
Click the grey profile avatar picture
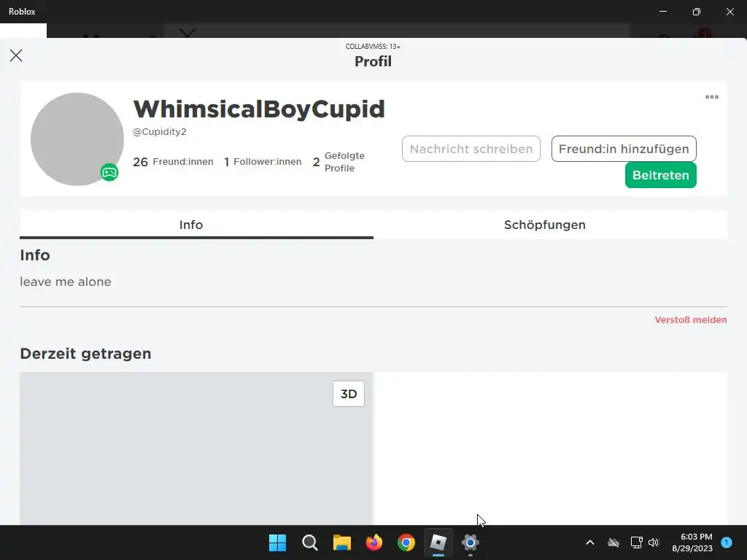pyautogui.click(x=77, y=139)
